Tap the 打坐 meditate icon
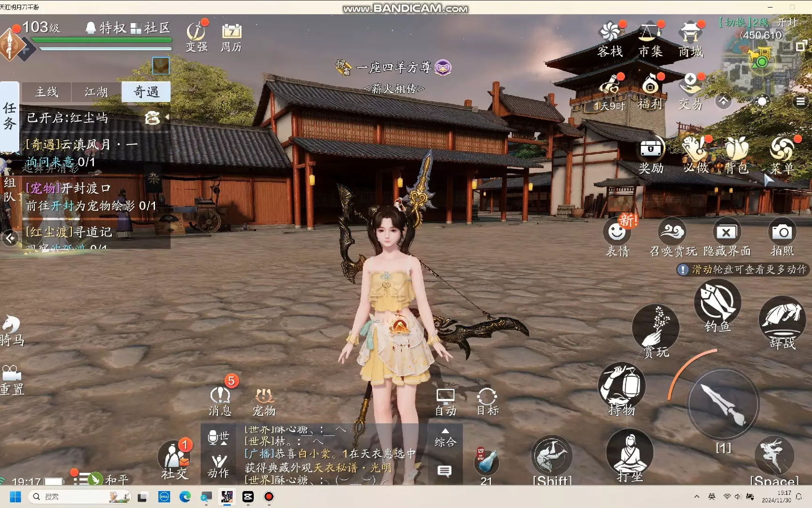This screenshot has width=812, height=508. [630, 456]
